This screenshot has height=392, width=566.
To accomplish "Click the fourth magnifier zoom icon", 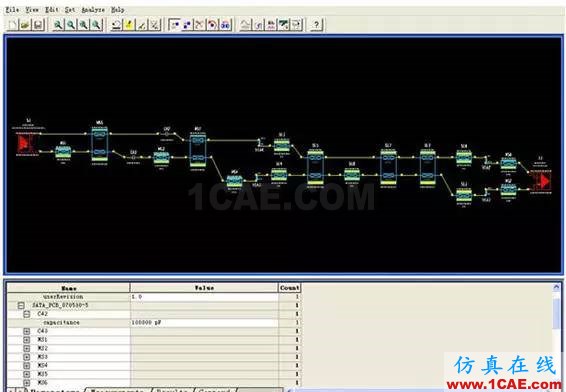I will [x=96, y=25].
